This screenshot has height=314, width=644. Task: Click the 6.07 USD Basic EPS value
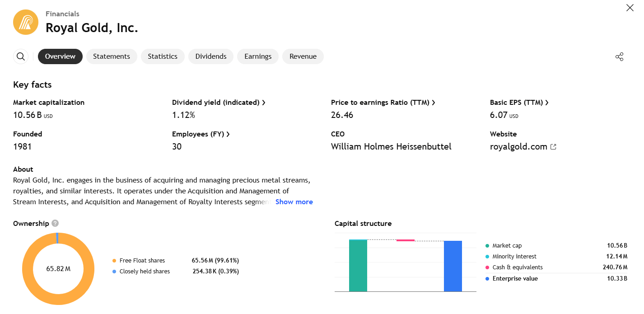tap(504, 115)
